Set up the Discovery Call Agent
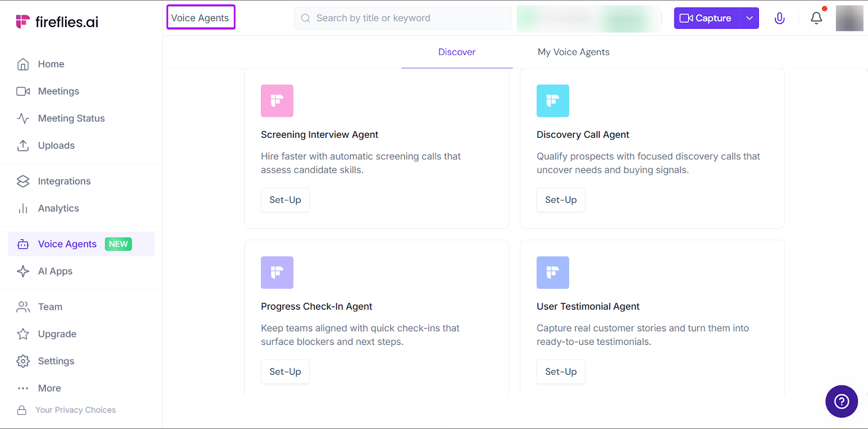Screen dimensions: 868x429 (561, 200)
